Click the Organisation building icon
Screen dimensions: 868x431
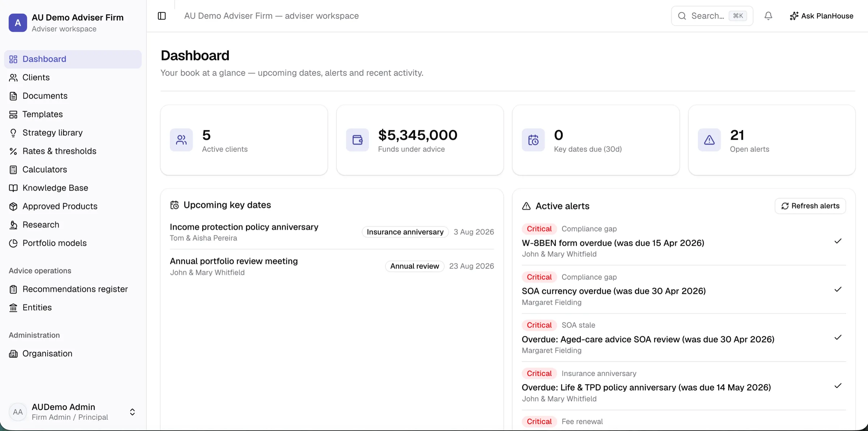13,354
